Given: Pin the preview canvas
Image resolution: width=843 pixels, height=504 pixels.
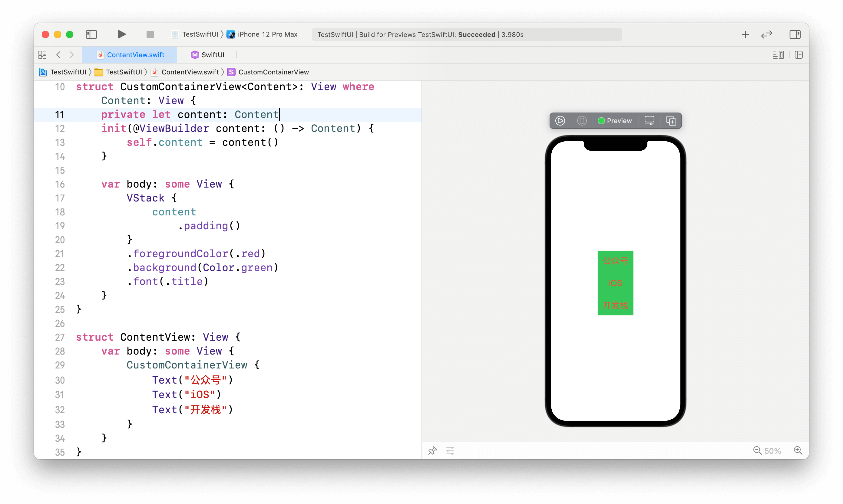Looking at the screenshot, I should tap(432, 451).
